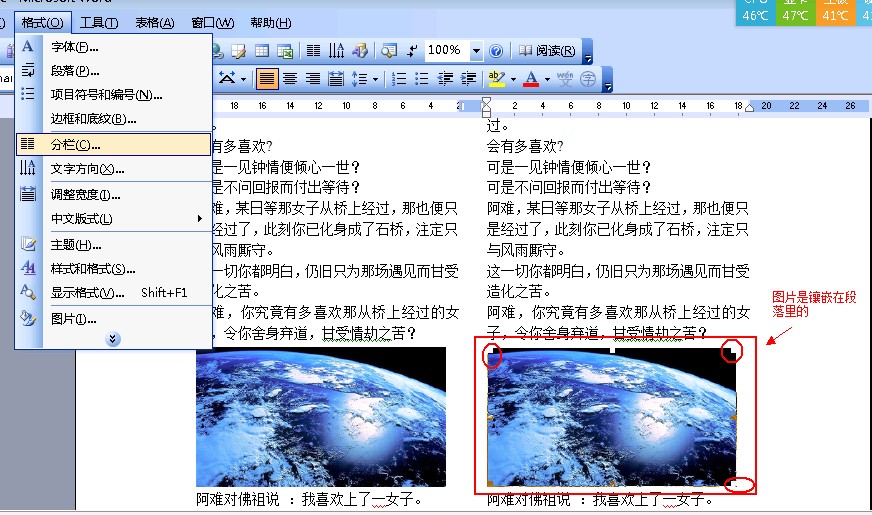
Task: Open the Table (表格) menu
Action: [155, 23]
